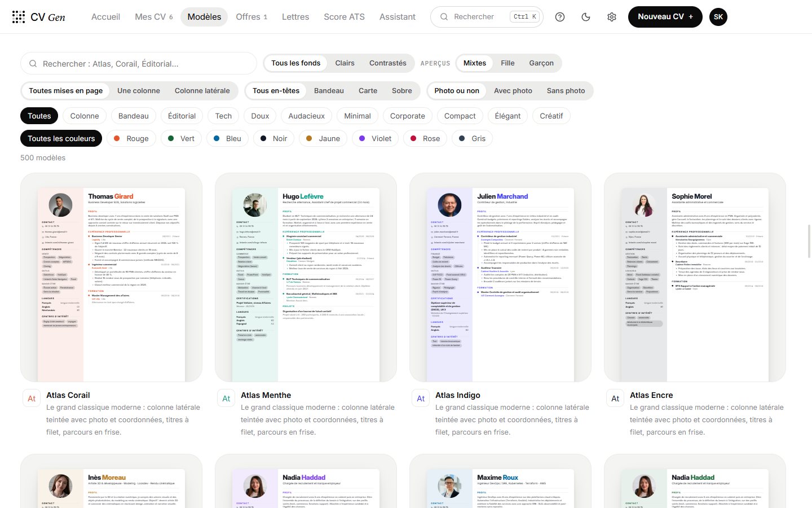Open the help question mark icon

point(560,17)
